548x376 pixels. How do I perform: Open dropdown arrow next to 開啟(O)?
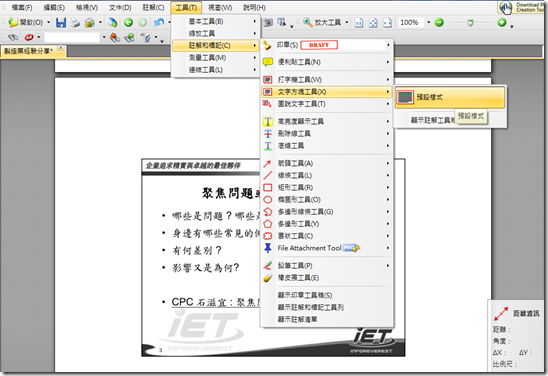point(49,23)
